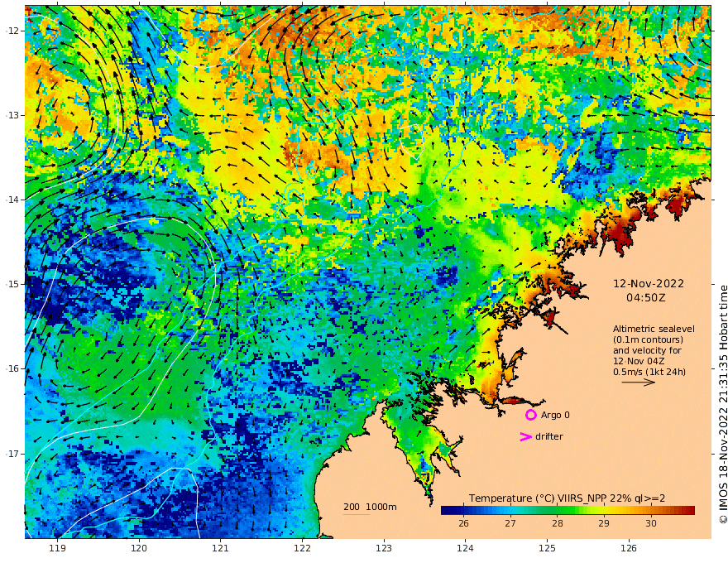
Task: Click latitude axis label -17
Action: pyautogui.click(x=12, y=453)
